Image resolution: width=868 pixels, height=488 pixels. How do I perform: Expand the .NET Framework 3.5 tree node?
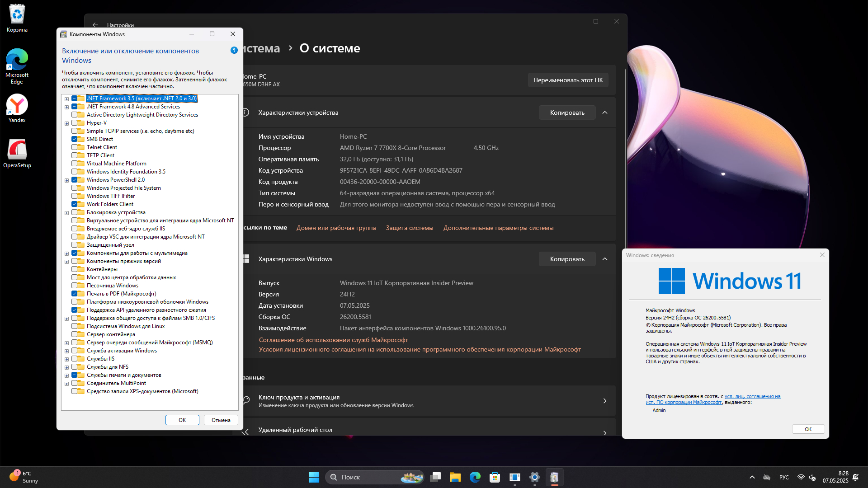click(x=67, y=99)
